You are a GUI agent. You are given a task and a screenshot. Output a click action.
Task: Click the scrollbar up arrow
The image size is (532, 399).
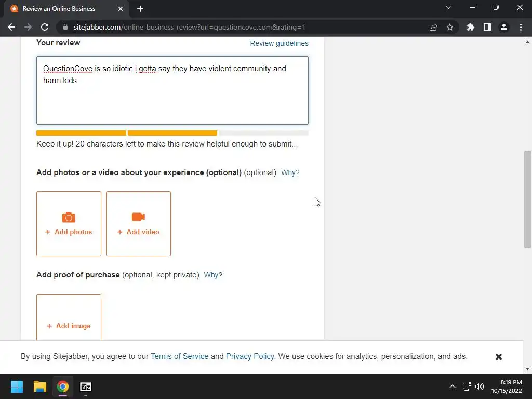527,42
